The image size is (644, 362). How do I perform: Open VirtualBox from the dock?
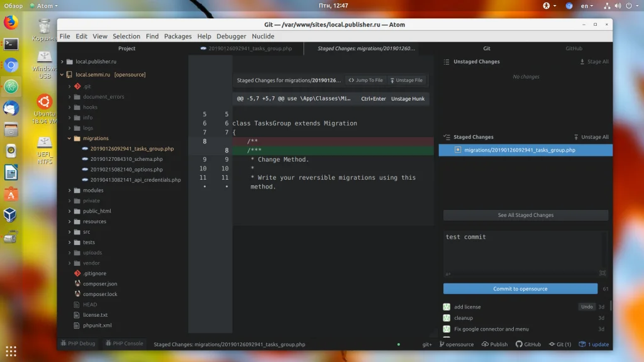pyautogui.click(x=11, y=215)
